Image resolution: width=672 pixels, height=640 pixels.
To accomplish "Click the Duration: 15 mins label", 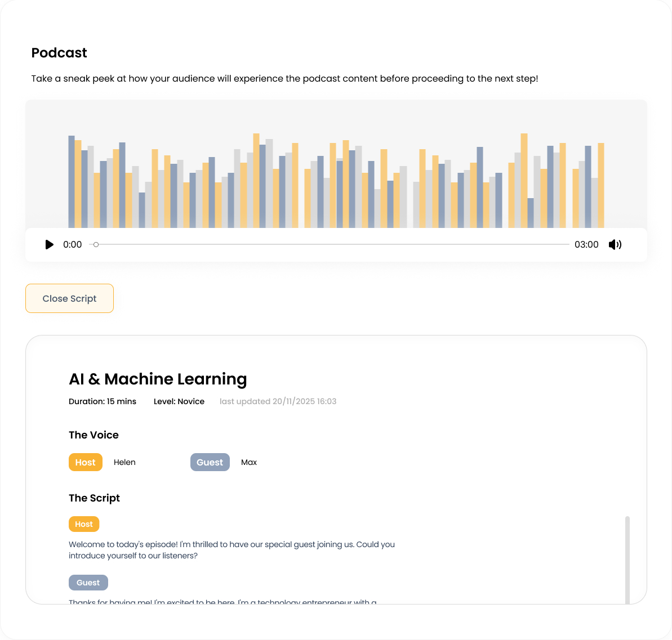I will tap(103, 401).
